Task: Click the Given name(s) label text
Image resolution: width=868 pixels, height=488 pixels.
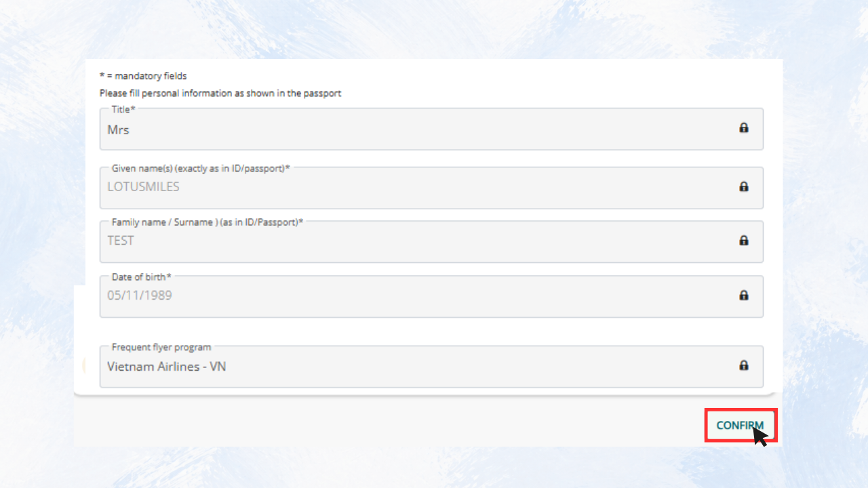Action: click(201, 168)
